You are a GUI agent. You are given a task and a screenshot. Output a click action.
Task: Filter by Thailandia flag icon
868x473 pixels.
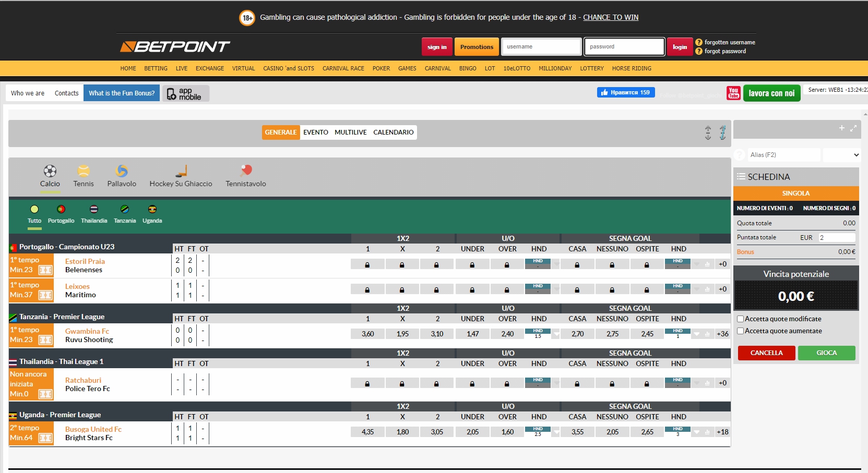tap(94, 209)
